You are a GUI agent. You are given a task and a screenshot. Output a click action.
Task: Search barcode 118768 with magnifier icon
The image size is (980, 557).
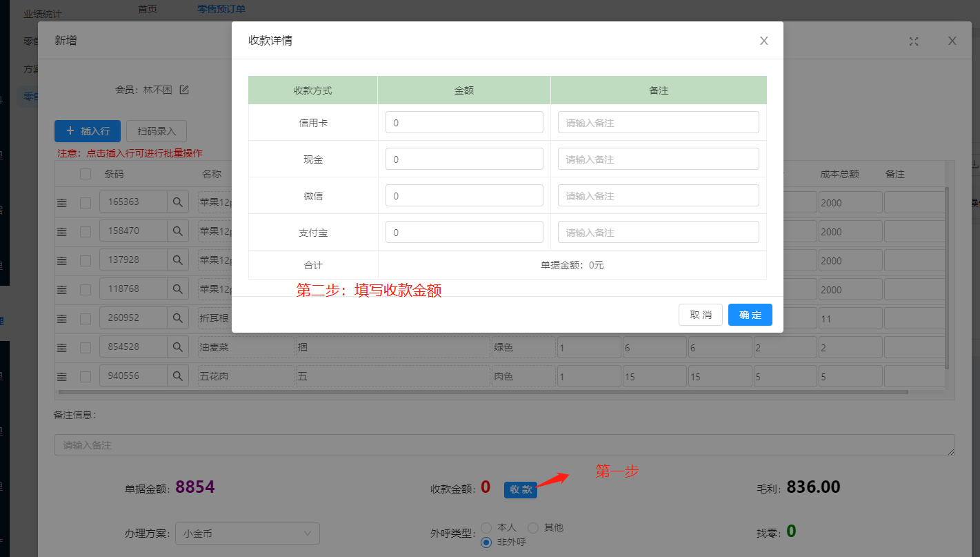(178, 289)
